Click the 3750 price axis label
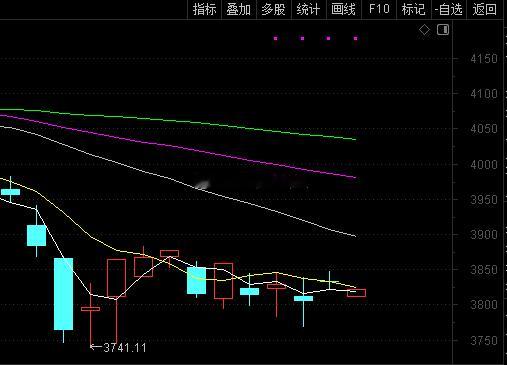The width and height of the screenshot is (507, 365). [x=484, y=341]
